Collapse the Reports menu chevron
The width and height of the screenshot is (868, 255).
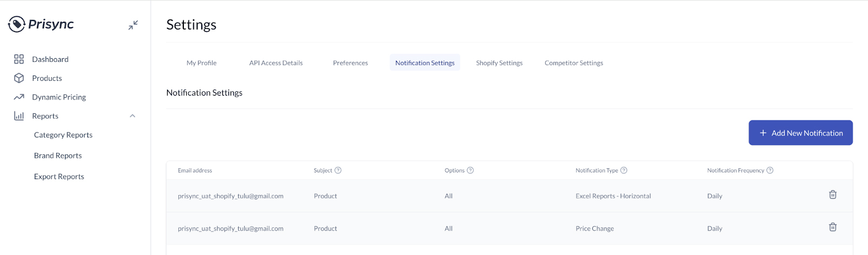point(132,116)
